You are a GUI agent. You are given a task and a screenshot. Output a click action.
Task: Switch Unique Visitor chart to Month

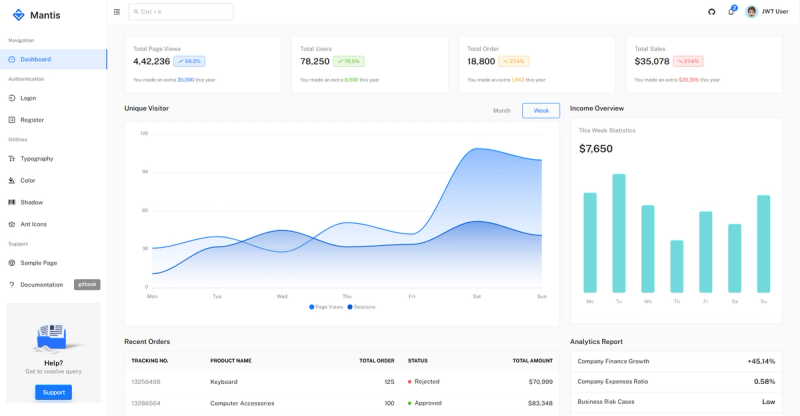click(502, 111)
